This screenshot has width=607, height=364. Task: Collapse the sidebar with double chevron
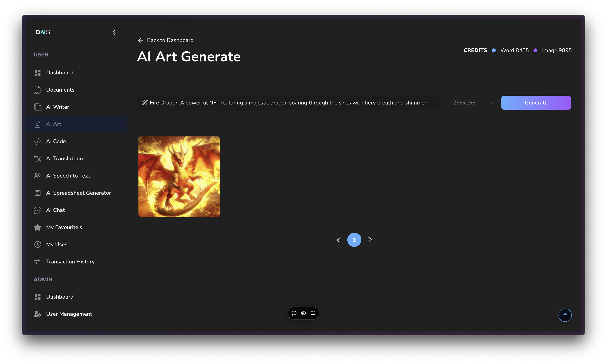114,32
